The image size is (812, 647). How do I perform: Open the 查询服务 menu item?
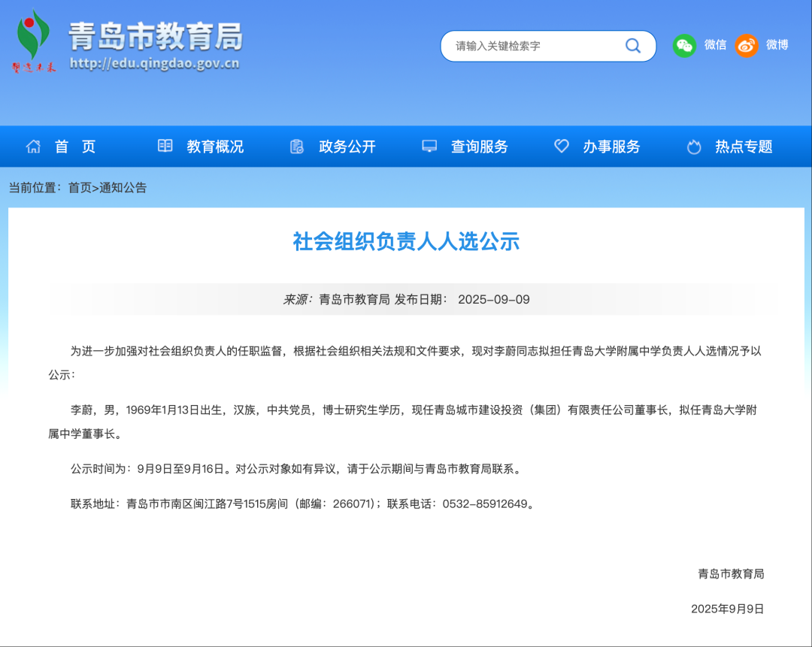point(479,147)
